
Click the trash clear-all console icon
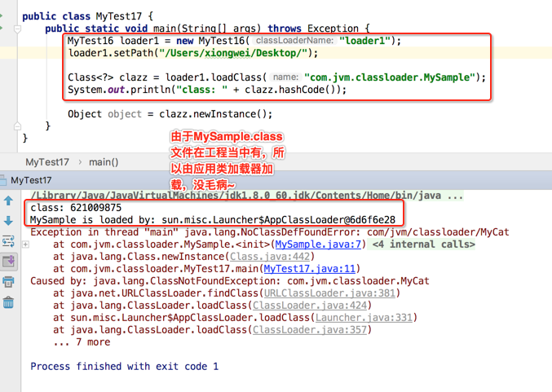click(x=8, y=302)
